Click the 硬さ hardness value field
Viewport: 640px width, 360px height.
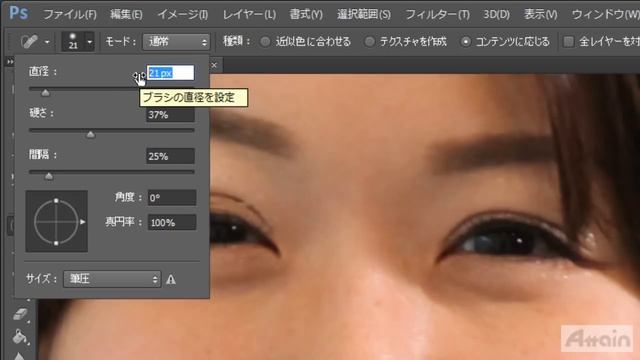point(170,115)
